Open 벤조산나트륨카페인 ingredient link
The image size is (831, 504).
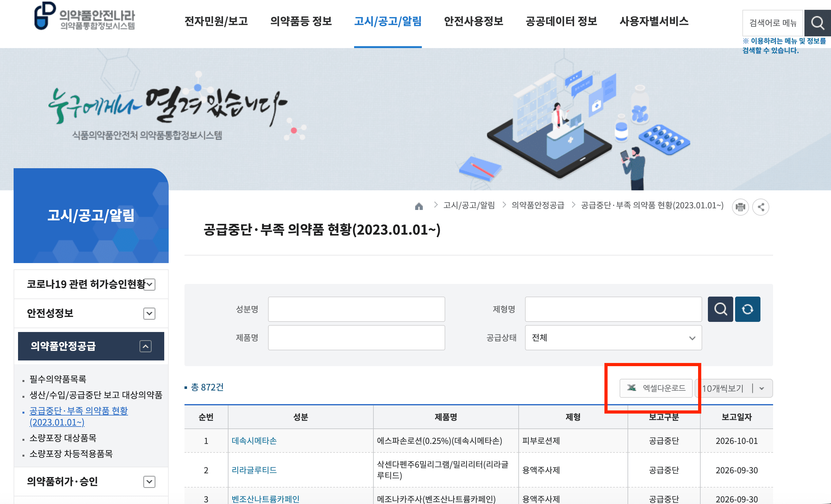coord(266,499)
